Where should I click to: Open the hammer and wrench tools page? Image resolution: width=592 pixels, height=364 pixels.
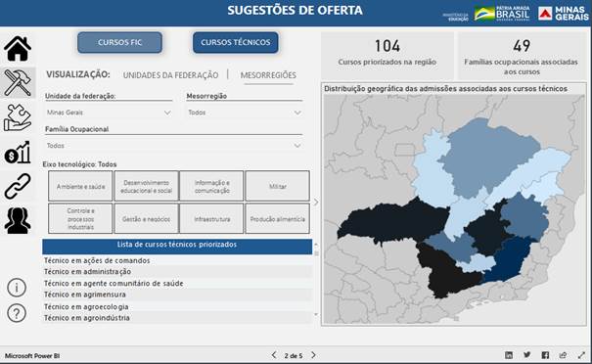[x=18, y=82]
